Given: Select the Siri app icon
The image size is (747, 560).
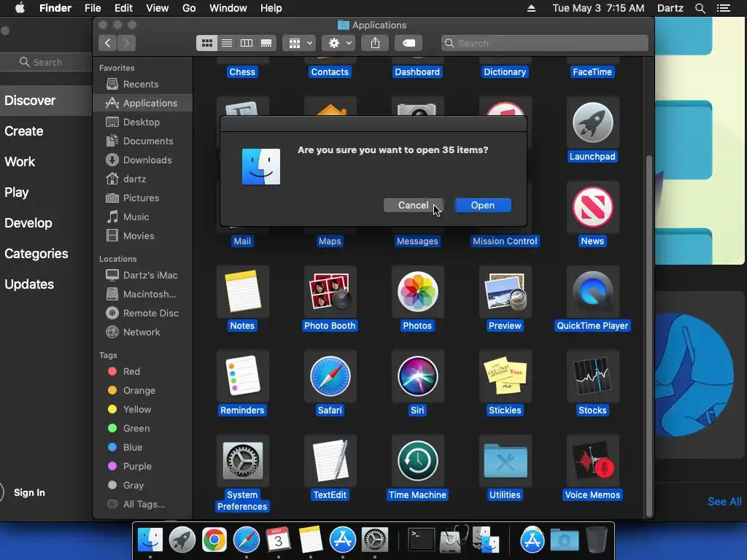Looking at the screenshot, I should click(418, 376).
